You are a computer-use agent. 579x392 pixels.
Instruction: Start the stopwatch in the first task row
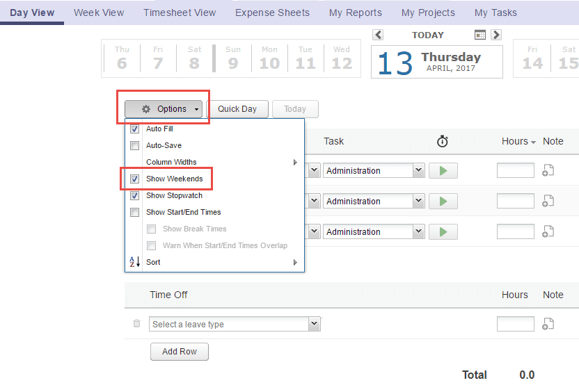point(443,171)
